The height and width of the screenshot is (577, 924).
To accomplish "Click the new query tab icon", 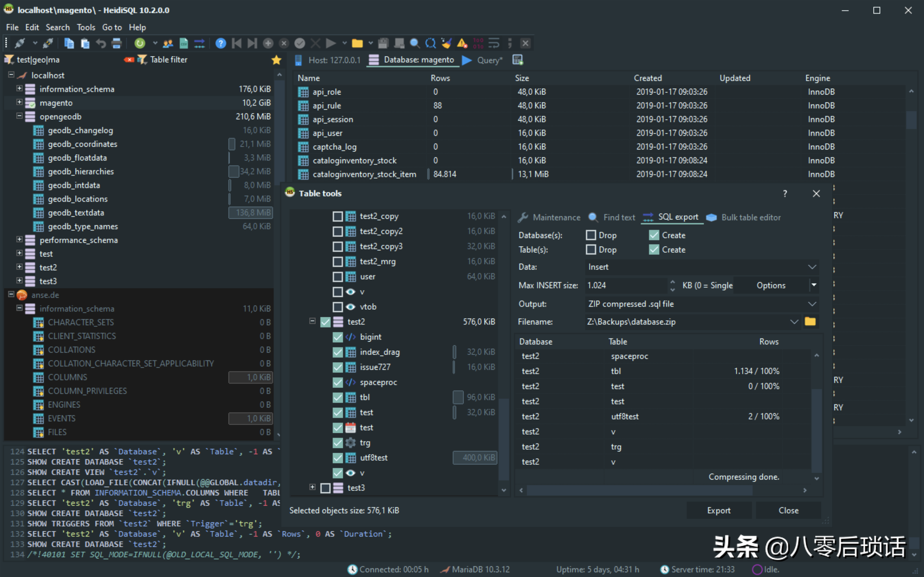I will (518, 60).
